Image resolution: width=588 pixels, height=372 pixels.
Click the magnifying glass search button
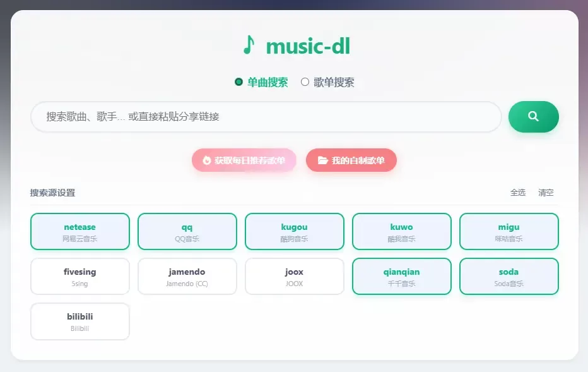[x=533, y=117]
